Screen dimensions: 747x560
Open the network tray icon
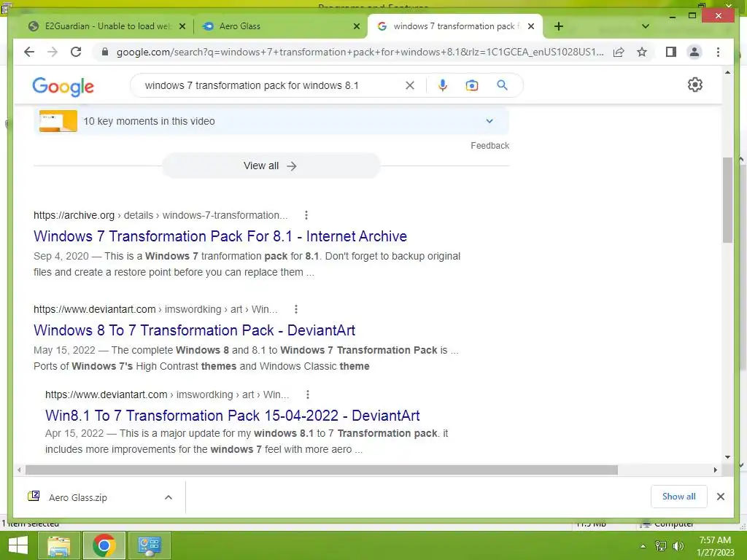point(661,546)
